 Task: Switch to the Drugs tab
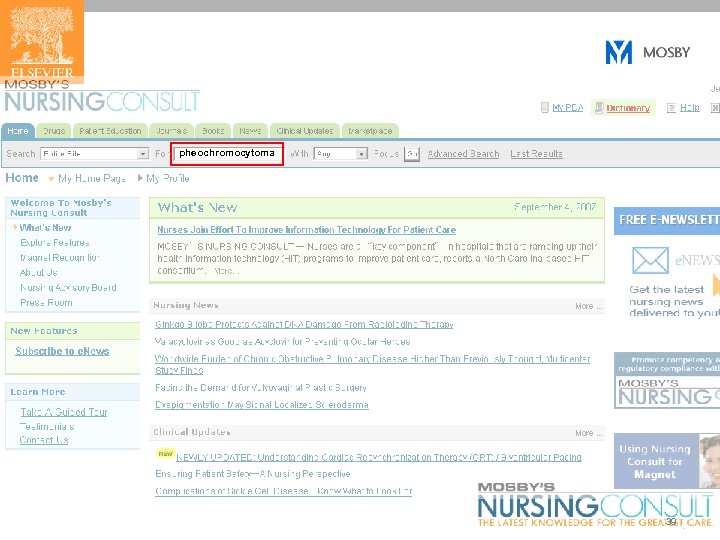coord(54,131)
